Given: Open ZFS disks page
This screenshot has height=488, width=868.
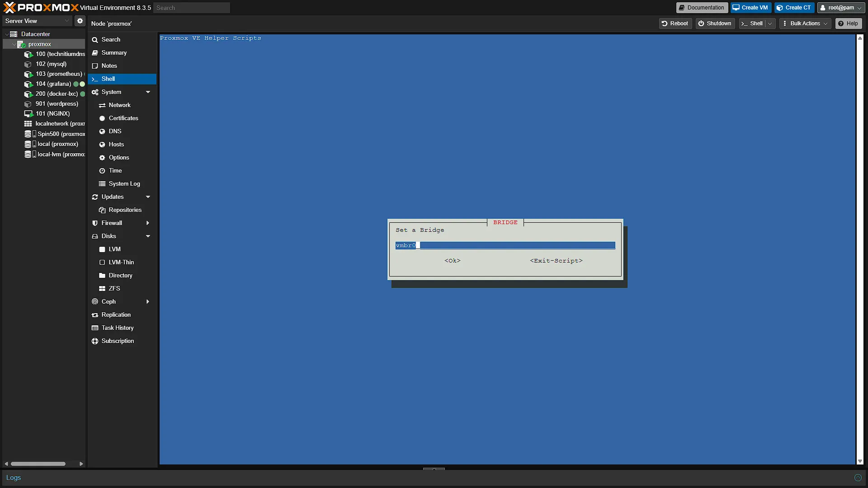Looking at the screenshot, I should click(122, 289).
